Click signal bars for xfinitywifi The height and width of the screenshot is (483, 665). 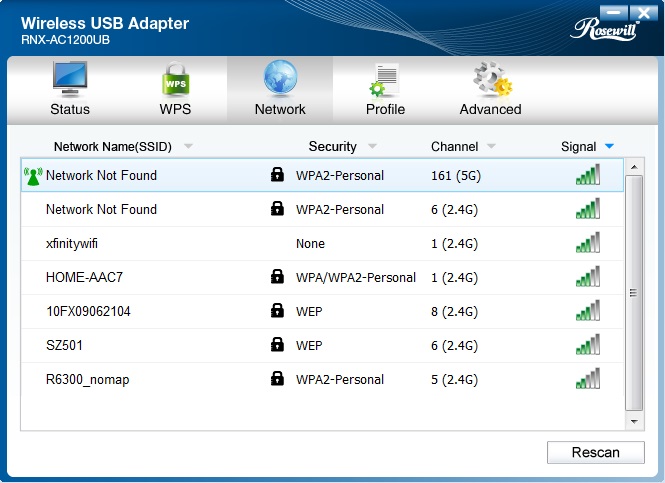tap(588, 242)
